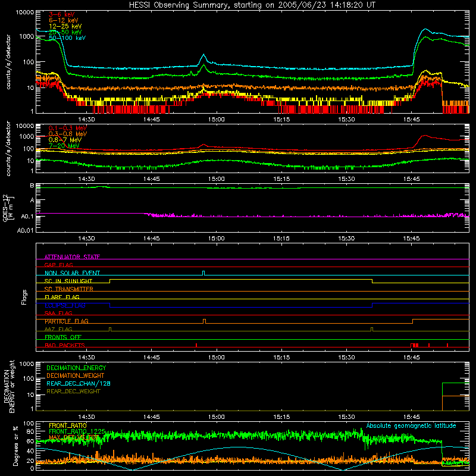Click the 14:45 time label under GOES panel
The width and height of the screenshot is (476, 476).
[x=152, y=239]
